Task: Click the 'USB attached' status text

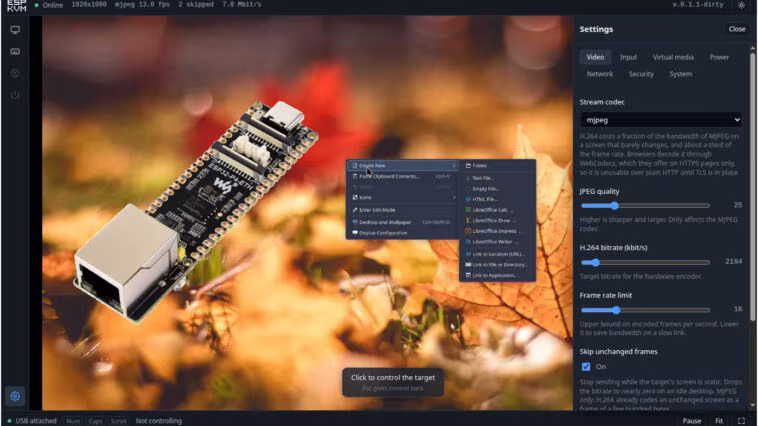Action: pyautogui.click(x=36, y=421)
